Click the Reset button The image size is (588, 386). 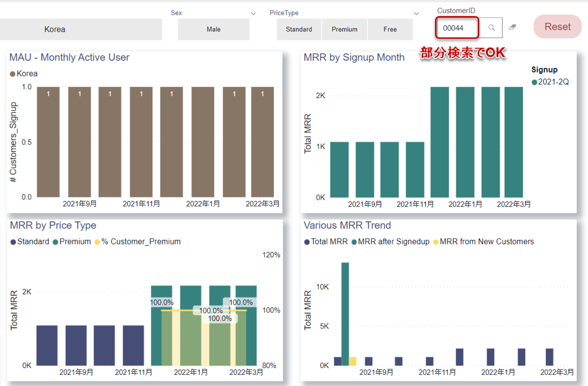pos(558,27)
